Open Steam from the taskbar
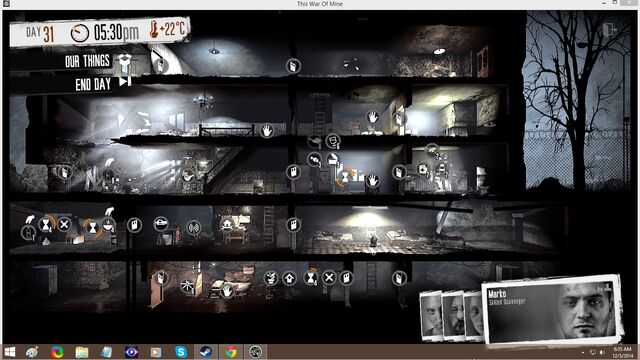The height and width of the screenshot is (360, 640). click(206, 352)
